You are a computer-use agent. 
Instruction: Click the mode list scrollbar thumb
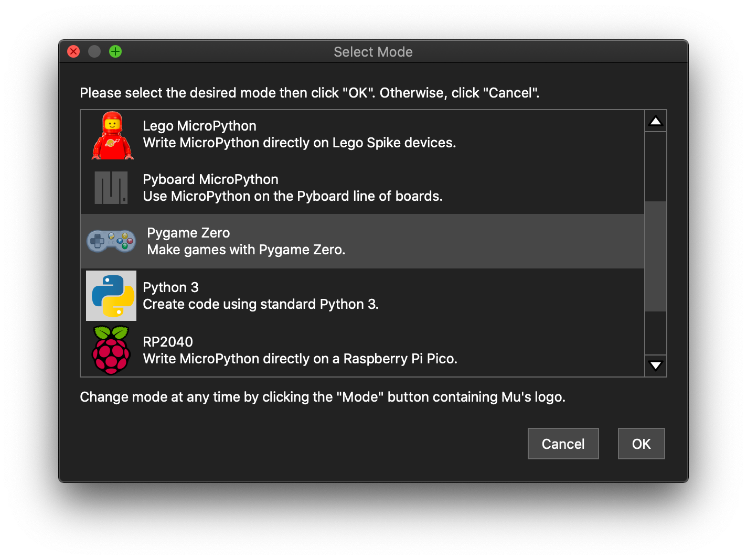point(655,256)
